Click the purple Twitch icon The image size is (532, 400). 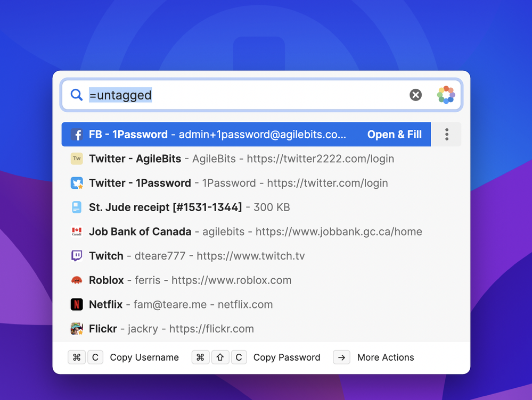click(77, 256)
